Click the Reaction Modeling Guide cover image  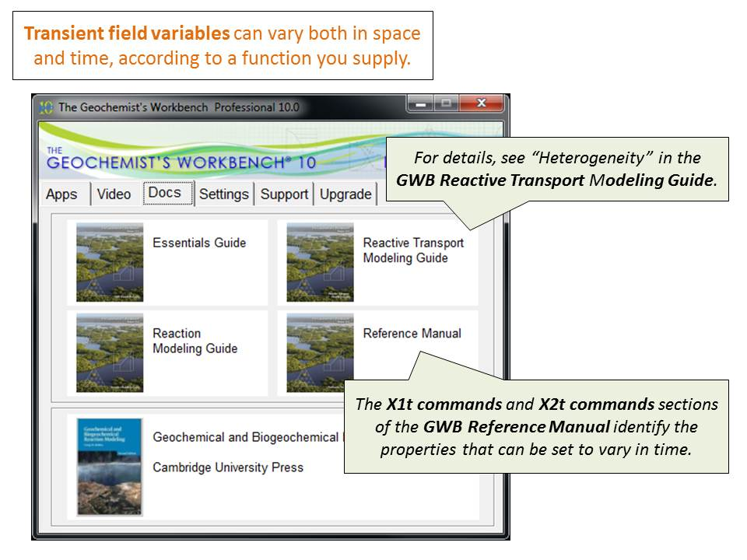(x=110, y=353)
